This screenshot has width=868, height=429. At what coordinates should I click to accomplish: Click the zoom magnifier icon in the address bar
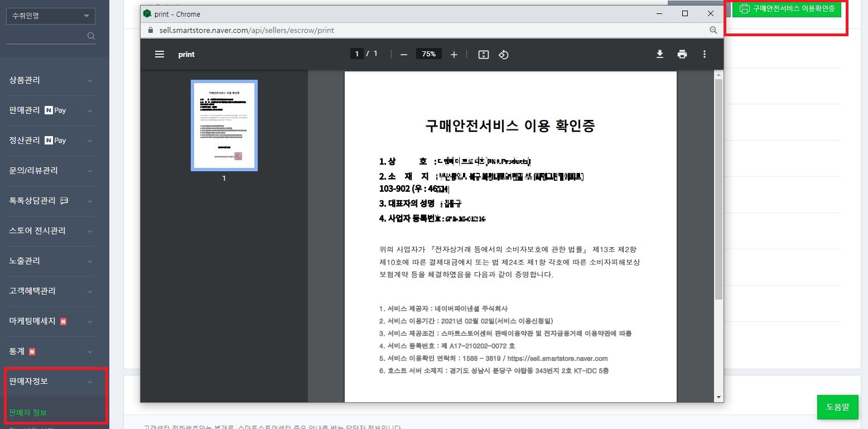713,30
